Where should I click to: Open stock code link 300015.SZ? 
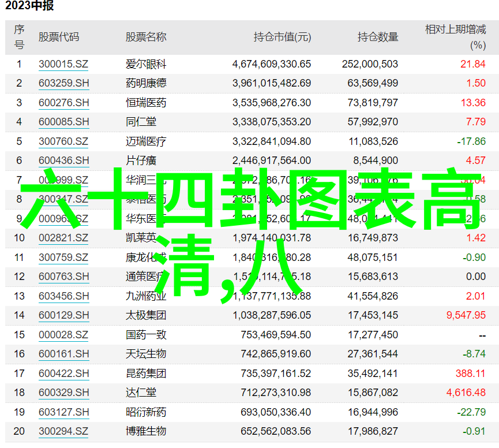pyautogui.click(x=63, y=64)
